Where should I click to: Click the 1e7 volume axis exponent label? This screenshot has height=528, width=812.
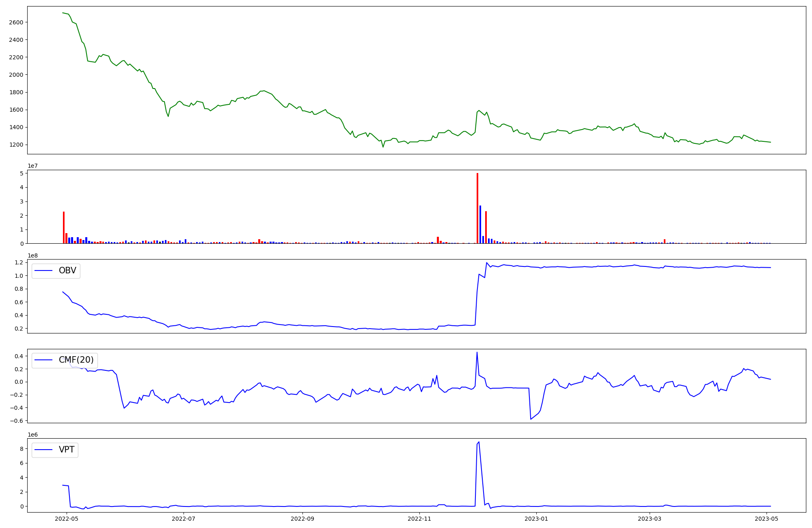33,166
